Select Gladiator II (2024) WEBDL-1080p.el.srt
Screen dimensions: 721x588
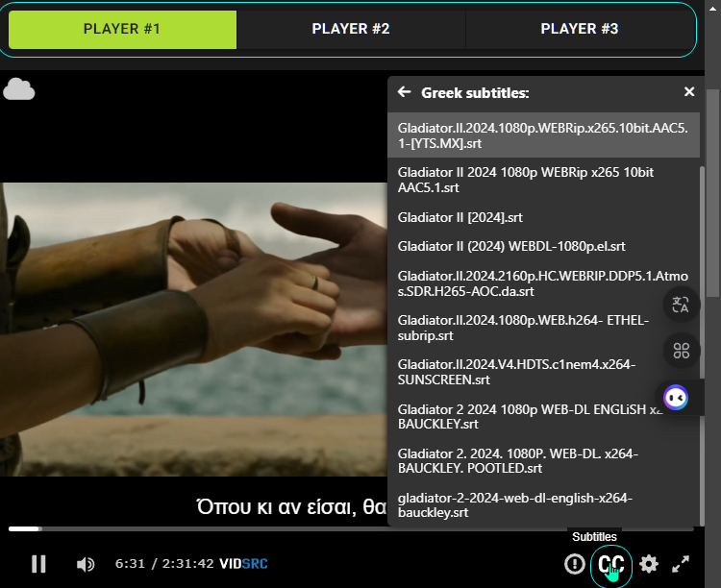(x=543, y=246)
